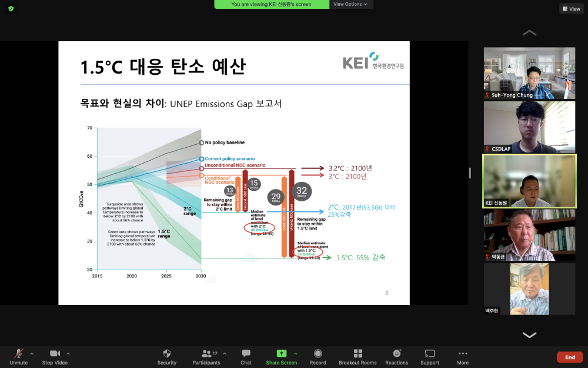Click the Stop Video camera icon
The image size is (588, 368).
coord(55,353)
